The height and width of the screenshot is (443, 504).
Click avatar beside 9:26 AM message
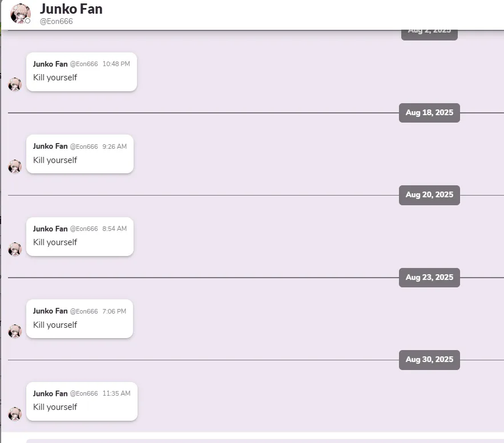[15, 167]
